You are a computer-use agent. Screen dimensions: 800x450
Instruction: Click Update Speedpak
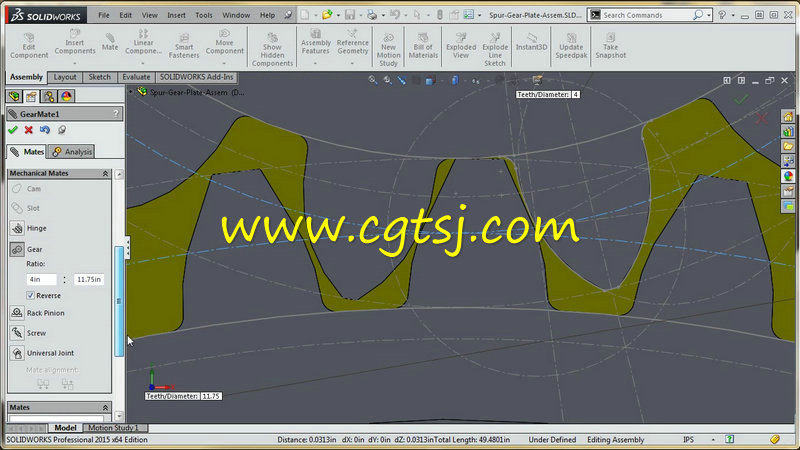pos(571,46)
